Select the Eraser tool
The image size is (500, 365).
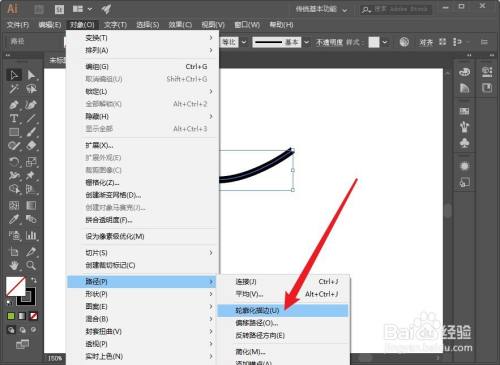point(31,146)
